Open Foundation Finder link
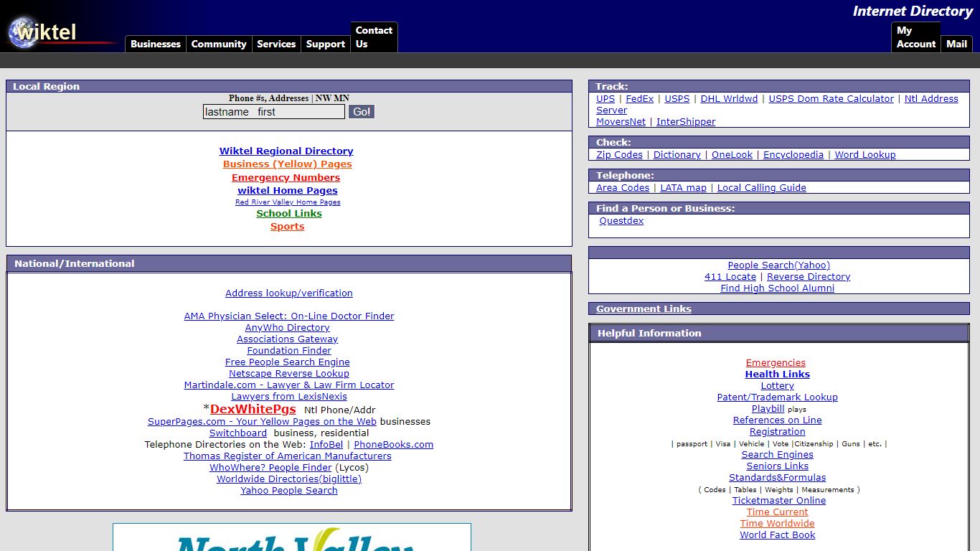The width and height of the screenshot is (980, 551). point(289,351)
